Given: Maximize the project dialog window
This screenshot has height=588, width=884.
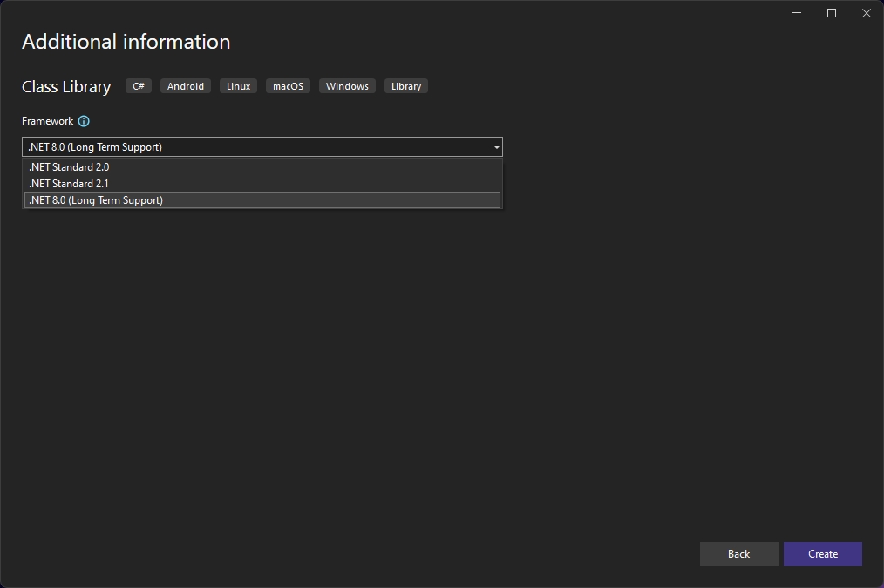Looking at the screenshot, I should [x=832, y=13].
